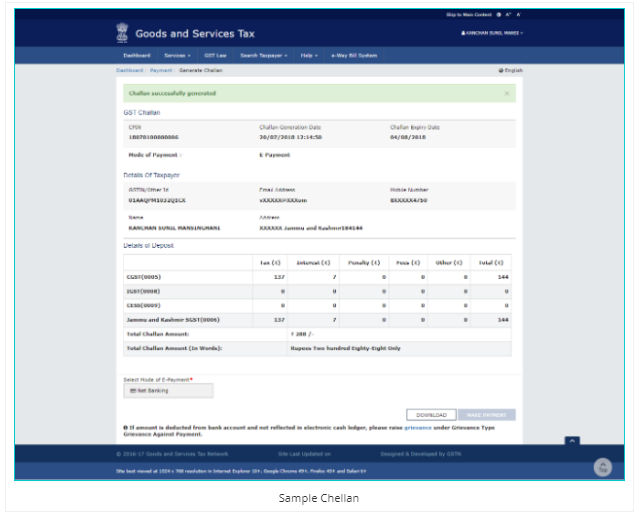Screen dimensions: 642x519
Task: Click Generate Challan breadcrumb text
Action: click(201, 70)
